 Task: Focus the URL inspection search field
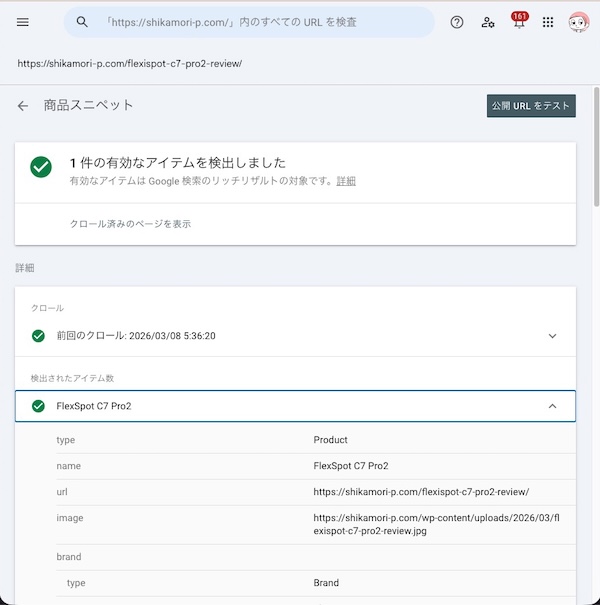[249, 22]
